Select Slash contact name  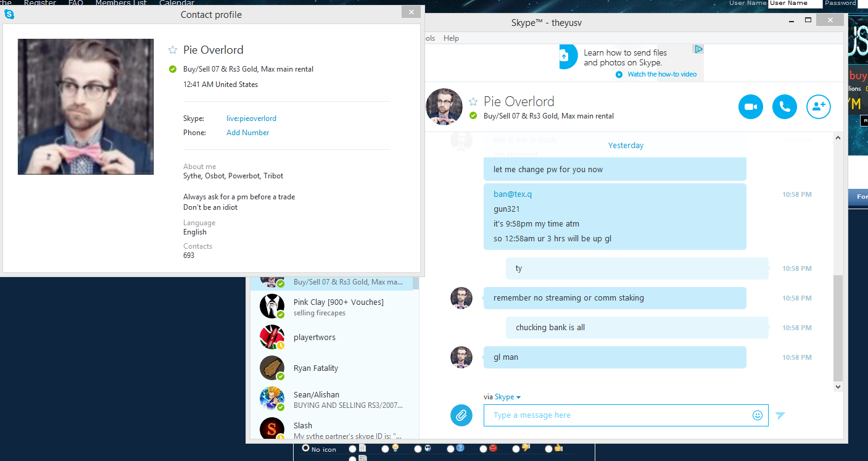coord(303,426)
